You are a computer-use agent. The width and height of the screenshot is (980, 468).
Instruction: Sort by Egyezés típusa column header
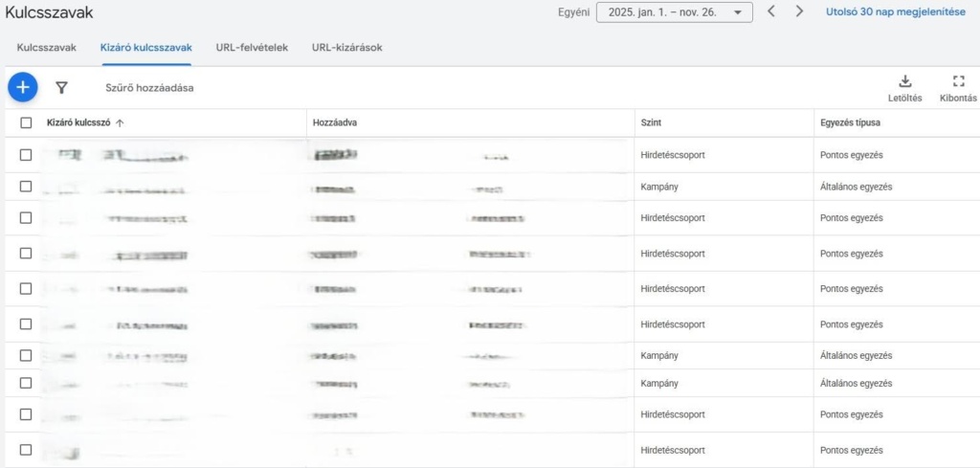click(850, 123)
